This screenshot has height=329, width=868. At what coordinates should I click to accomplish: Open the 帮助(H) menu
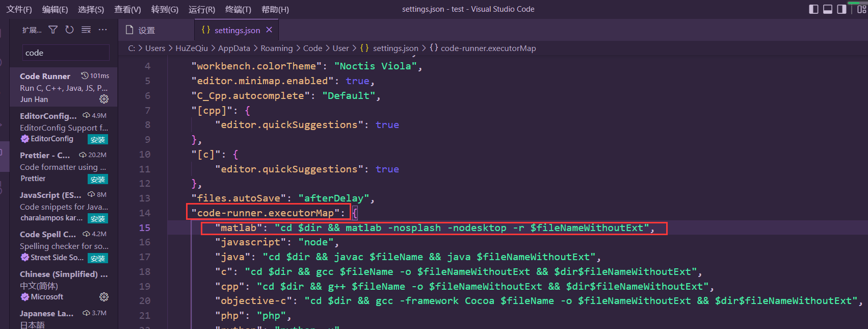275,9
